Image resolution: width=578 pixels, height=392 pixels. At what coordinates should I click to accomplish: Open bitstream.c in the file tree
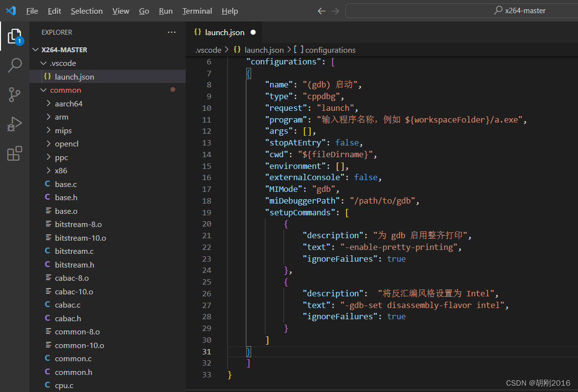[x=74, y=251]
